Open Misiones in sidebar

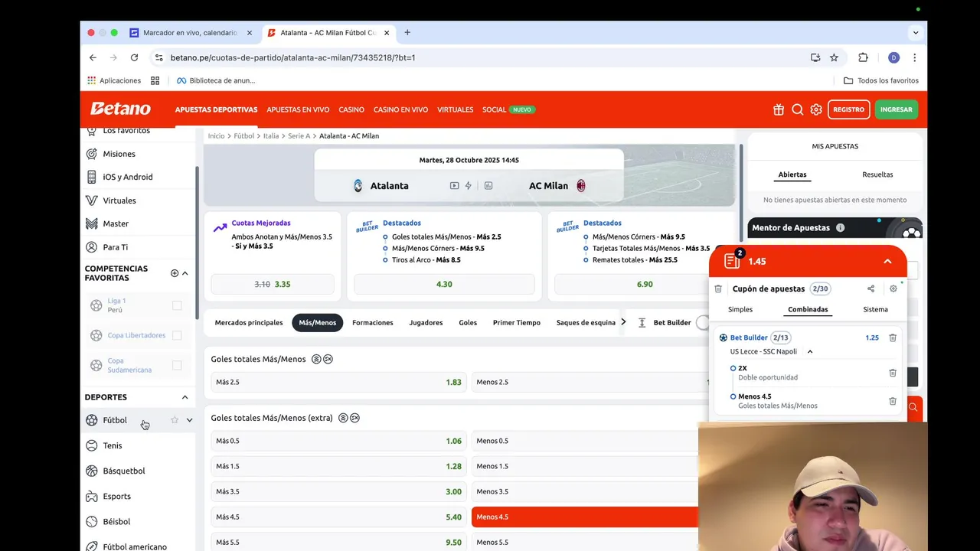click(119, 154)
